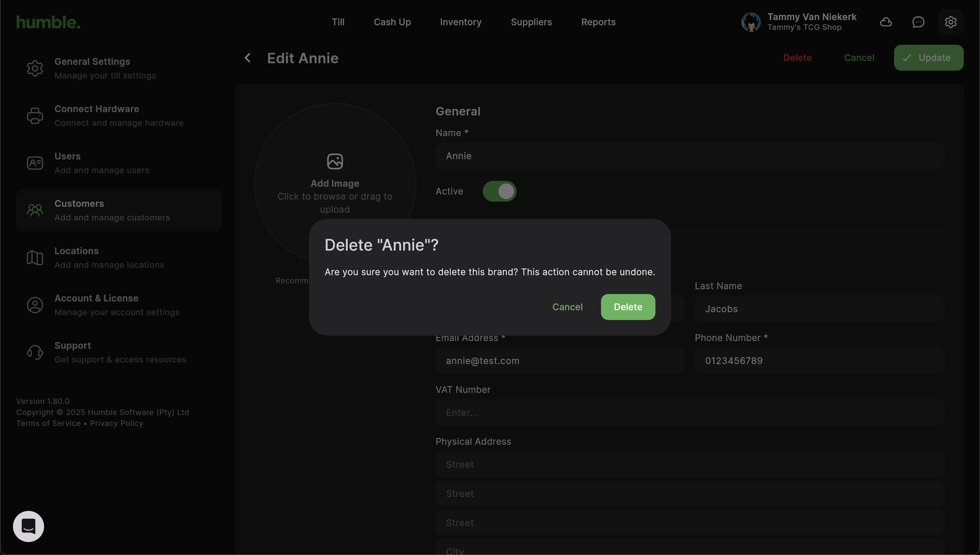The width and height of the screenshot is (980, 555).
Task: Cancel the delete confirmation dialog
Action: tap(567, 307)
